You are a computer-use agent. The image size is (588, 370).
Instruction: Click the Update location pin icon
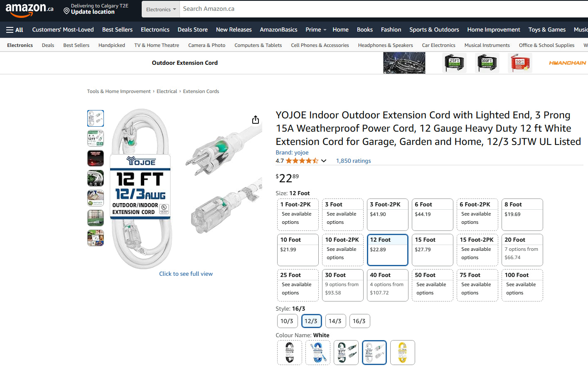pyautogui.click(x=66, y=11)
